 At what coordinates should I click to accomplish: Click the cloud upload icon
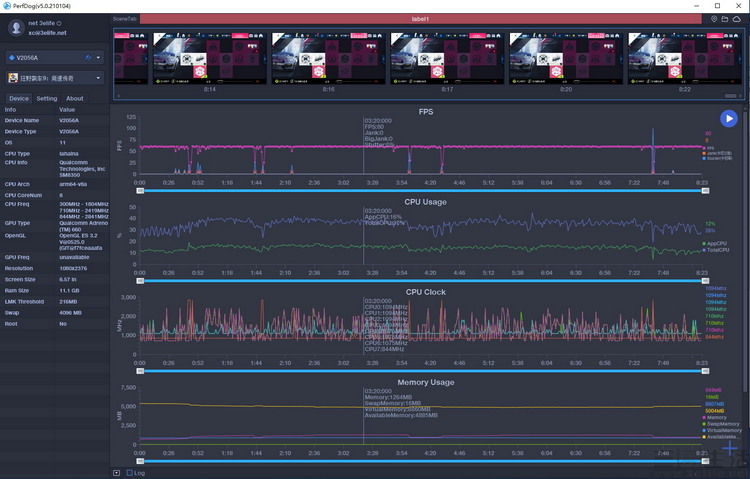click(737, 19)
